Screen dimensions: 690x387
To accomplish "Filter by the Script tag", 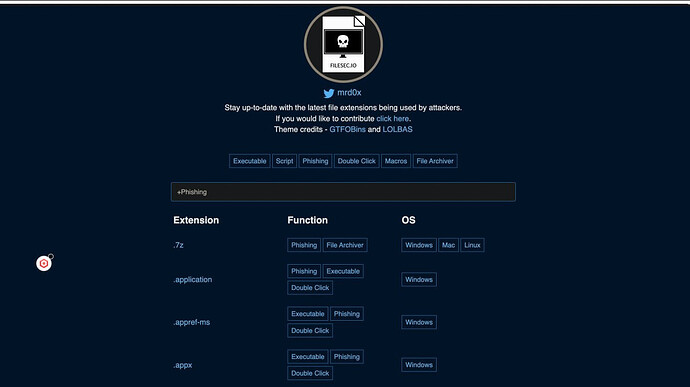I will pyautogui.click(x=284, y=161).
